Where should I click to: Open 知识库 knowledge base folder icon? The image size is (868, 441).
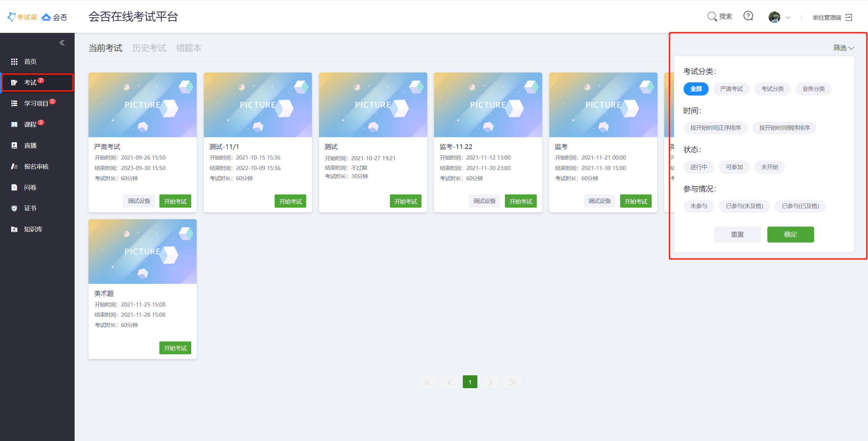14,229
